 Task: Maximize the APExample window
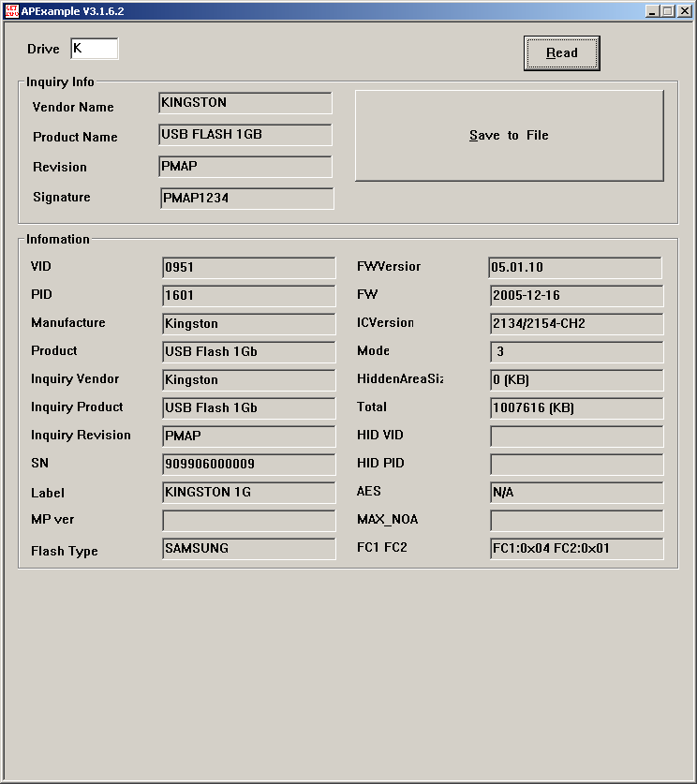tap(668, 10)
